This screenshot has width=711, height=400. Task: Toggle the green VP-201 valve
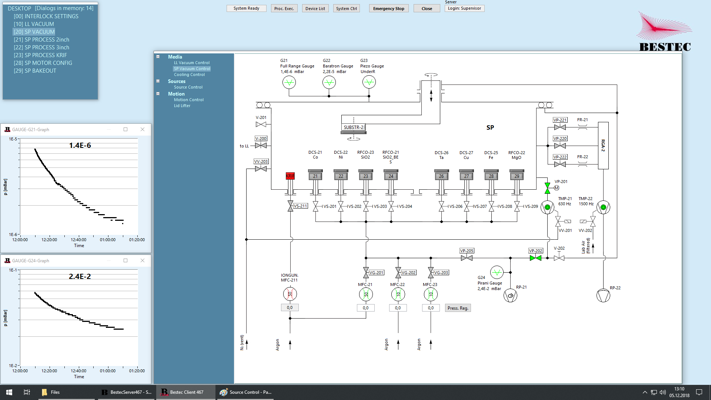coord(548,187)
